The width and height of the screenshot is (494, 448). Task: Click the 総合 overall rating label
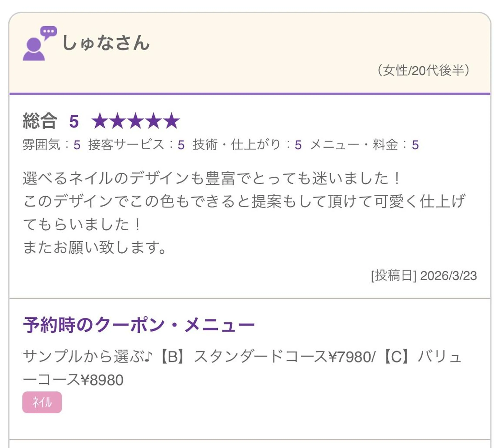[40, 121]
